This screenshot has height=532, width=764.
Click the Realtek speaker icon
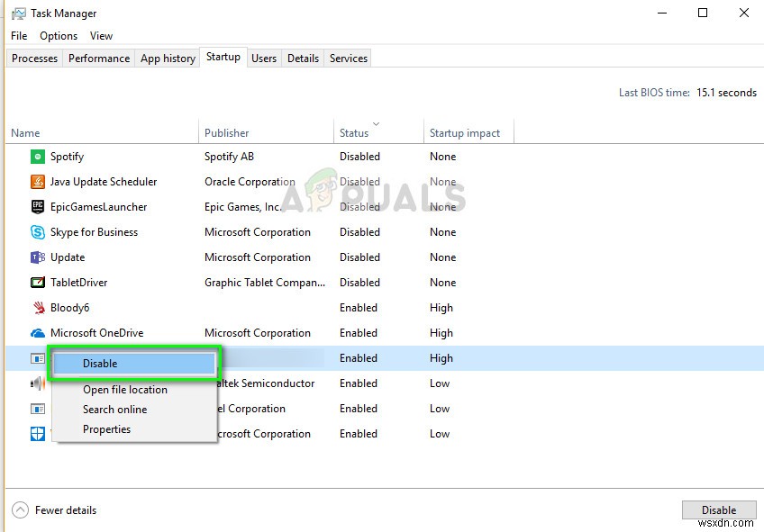[38, 383]
